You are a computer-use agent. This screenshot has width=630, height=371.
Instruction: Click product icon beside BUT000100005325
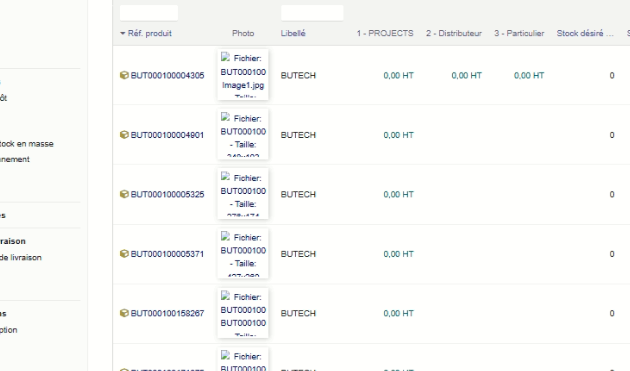(x=124, y=194)
